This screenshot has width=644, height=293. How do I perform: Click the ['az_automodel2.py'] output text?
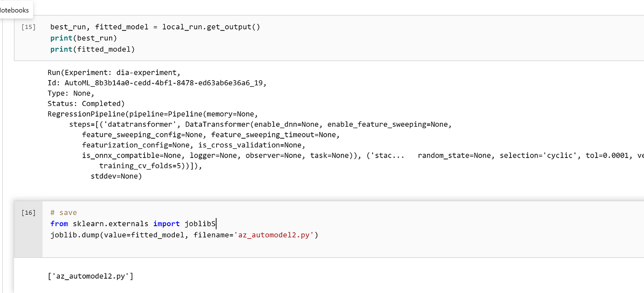90,275
